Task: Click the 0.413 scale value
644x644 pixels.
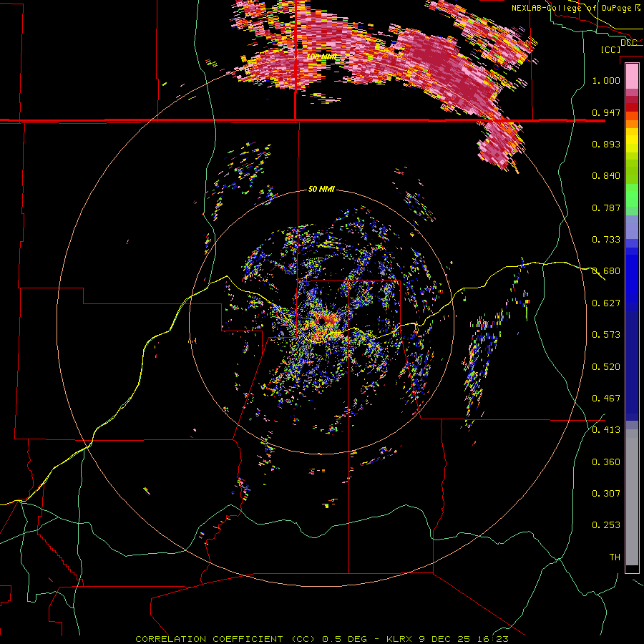Action: click(606, 430)
